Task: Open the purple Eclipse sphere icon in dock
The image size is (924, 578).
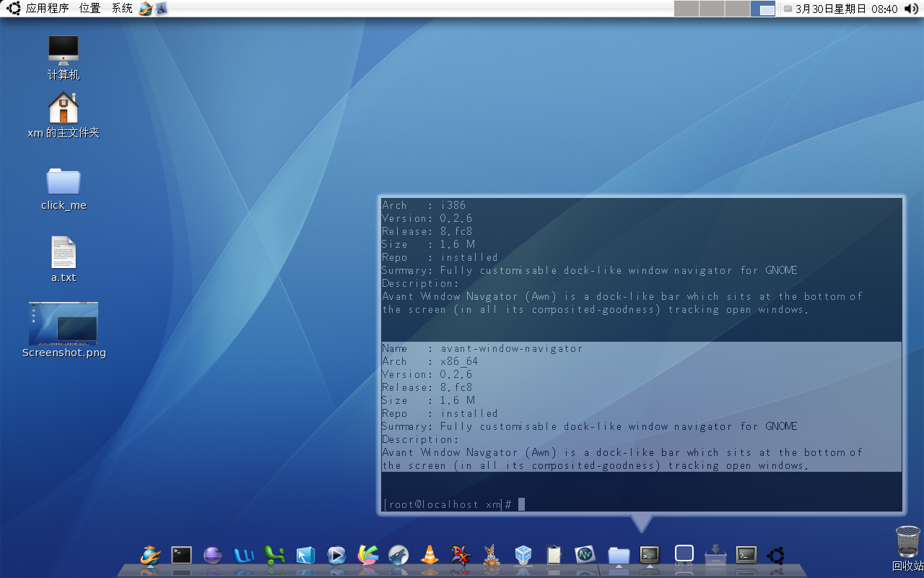Action: [x=212, y=555]
